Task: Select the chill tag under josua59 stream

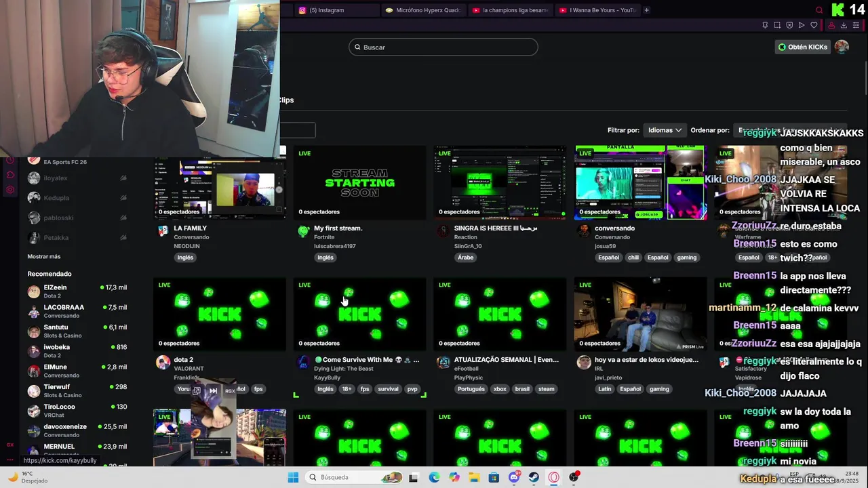Action: click(x=633, y=258)
